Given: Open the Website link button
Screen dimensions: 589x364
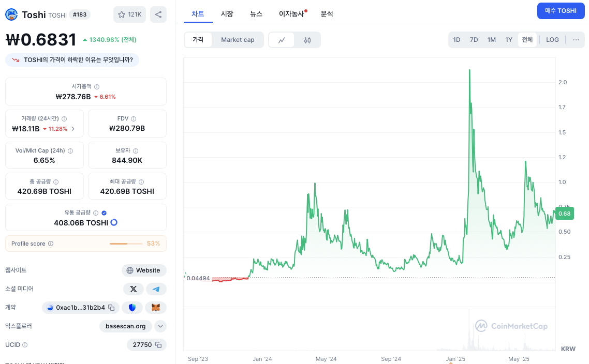Looking at the screenshot, I should (144, 270).
